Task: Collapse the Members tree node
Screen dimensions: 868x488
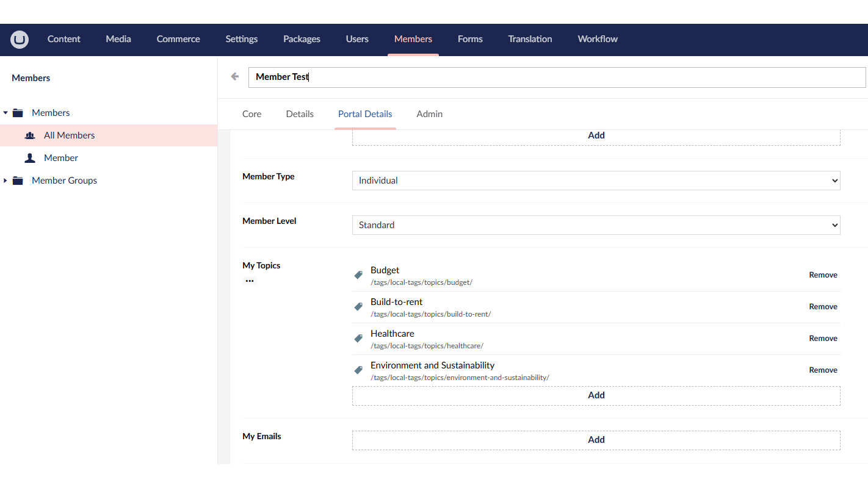Action: click(5, 112)
